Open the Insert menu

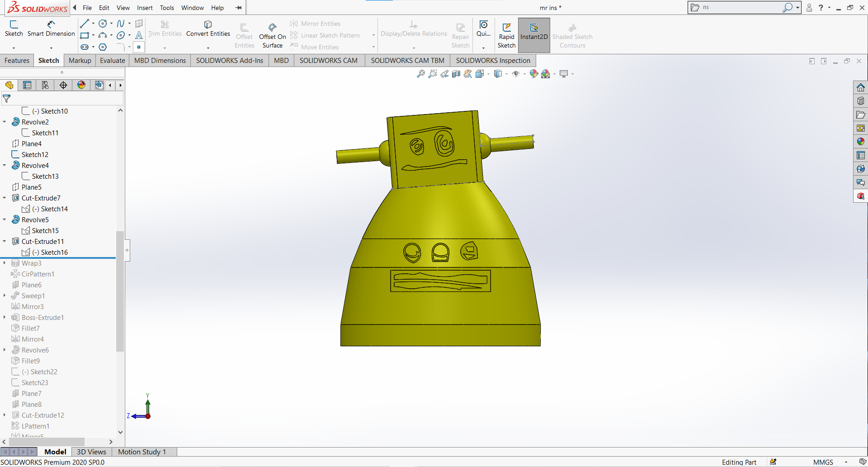(x=145, y=8)
